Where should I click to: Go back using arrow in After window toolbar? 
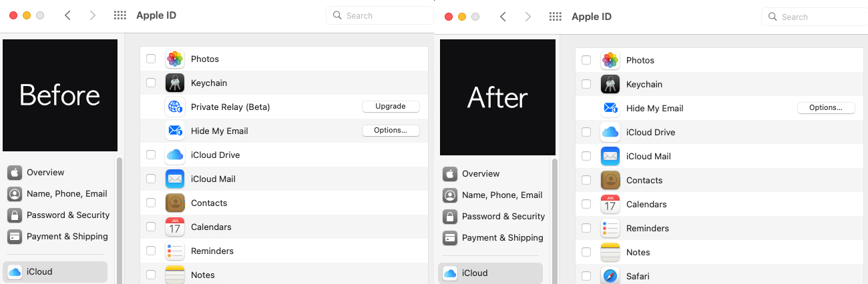[503, 17]
